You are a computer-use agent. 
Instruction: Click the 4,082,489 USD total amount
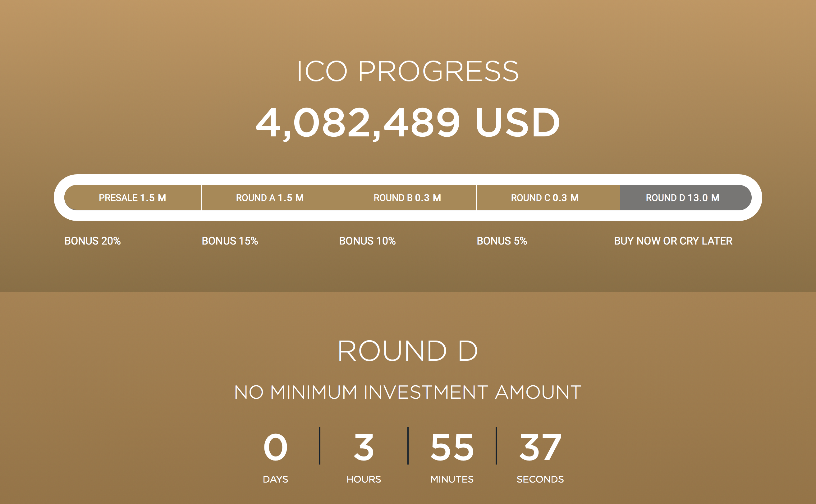[x=408, y=123]
